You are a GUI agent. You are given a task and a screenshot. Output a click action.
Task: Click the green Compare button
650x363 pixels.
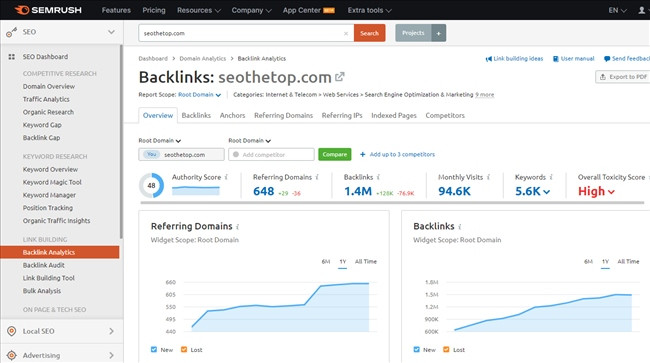335,155
